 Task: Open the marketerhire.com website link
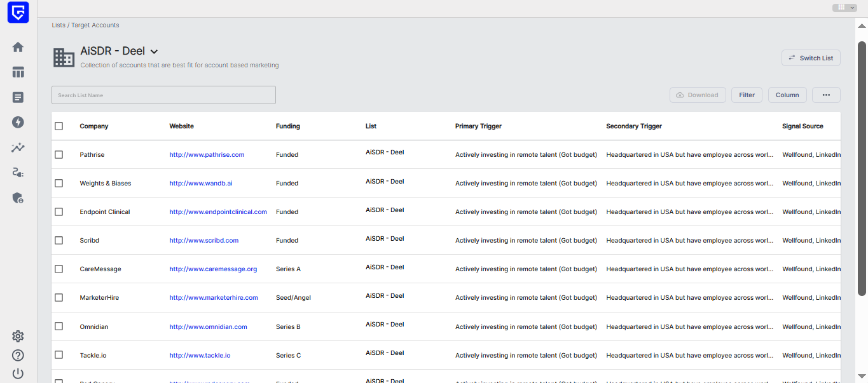(214, 298)
